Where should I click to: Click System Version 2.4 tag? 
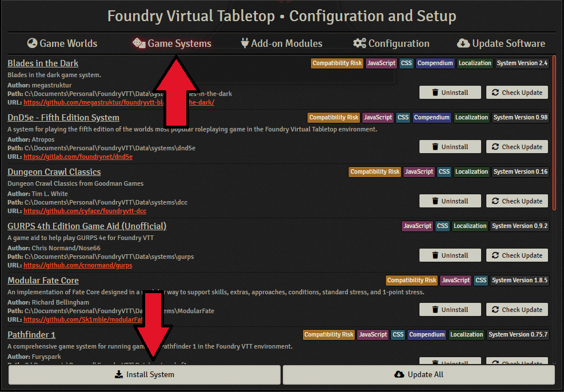click(x=522, y=63)
